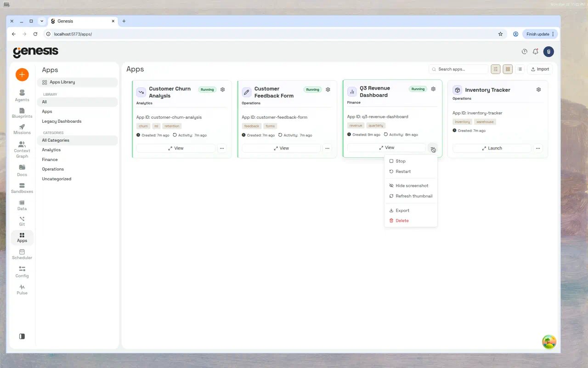Open Sandboxes in the sidebar
The image size is (588, 368).
click(x=22, y=188)
